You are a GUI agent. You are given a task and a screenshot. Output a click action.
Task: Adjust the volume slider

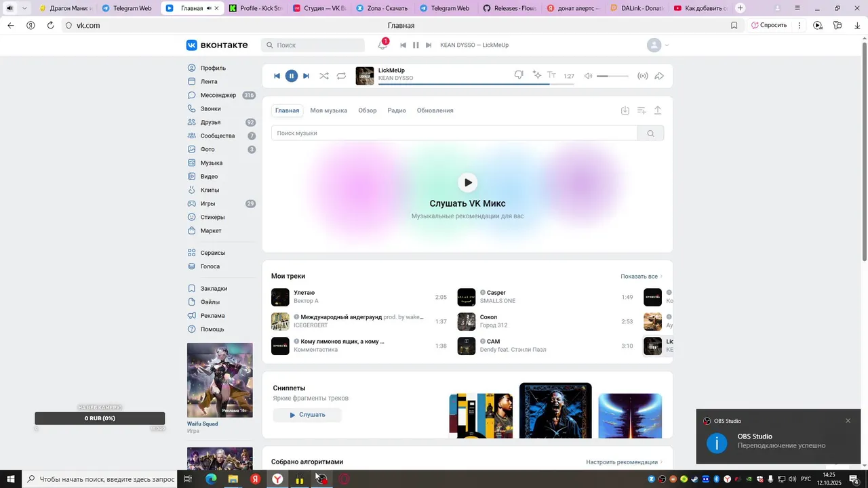click(612, 76)
